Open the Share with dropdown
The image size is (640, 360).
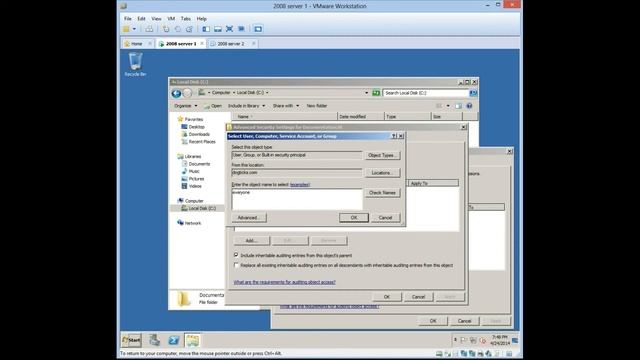[x=286, y=106]
